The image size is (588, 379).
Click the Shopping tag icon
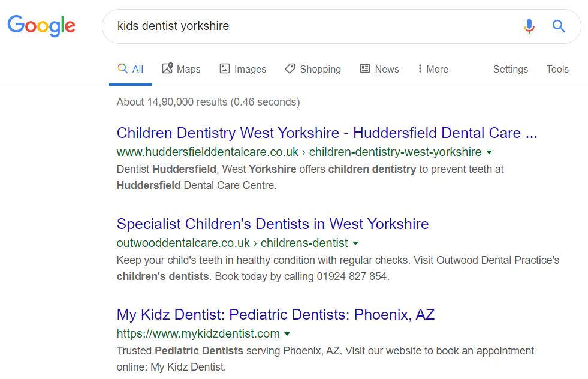[290, 69]
